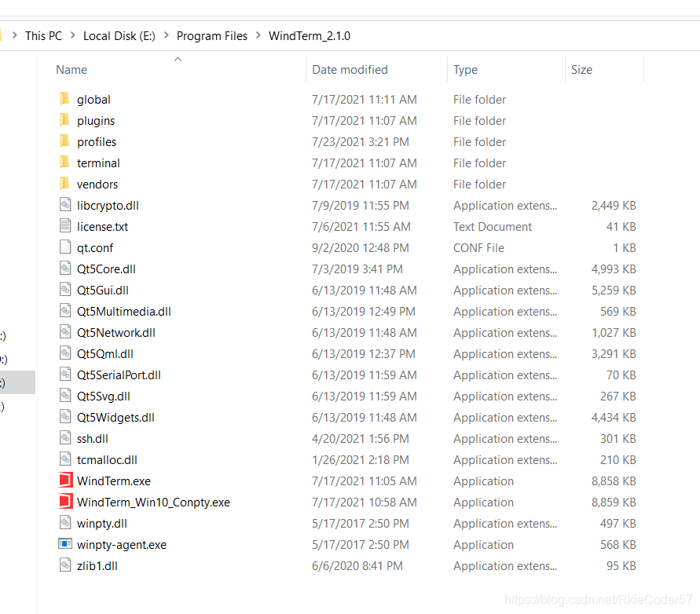
Task: Go to This PC in breadcrumb
Action: pos(43,35)
